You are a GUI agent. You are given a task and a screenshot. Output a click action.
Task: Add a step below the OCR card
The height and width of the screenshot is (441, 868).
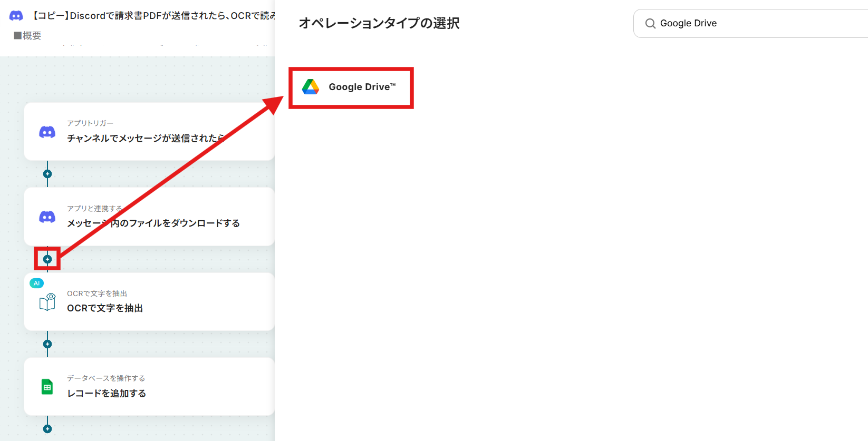click(x=47, y=344)
